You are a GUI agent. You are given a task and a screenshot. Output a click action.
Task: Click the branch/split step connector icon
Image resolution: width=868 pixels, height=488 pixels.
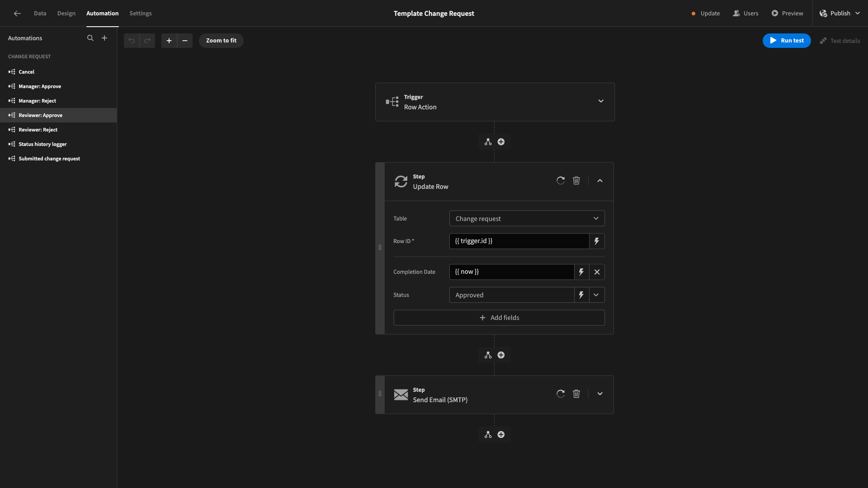488,142
